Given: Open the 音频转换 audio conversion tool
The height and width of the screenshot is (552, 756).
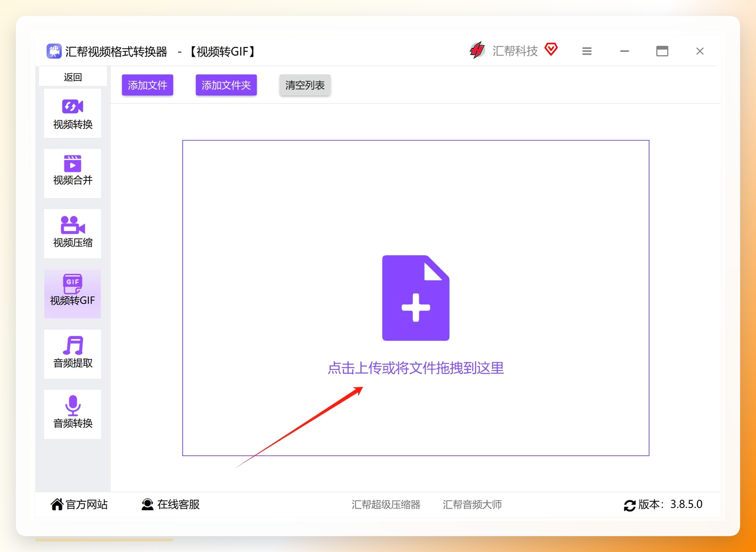Looking at the screenshot, I should tap(72, 414).
